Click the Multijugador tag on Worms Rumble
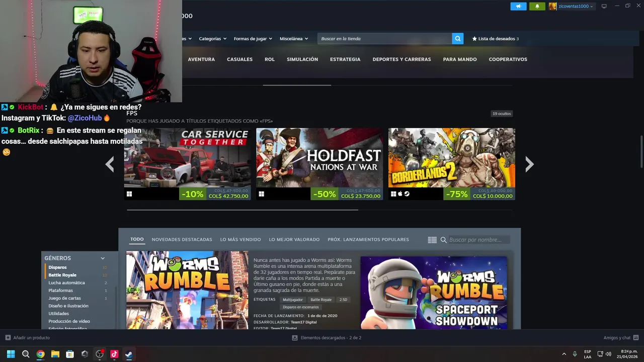The height and width of the screenshot is (362, 644). (x=293, y=300)
